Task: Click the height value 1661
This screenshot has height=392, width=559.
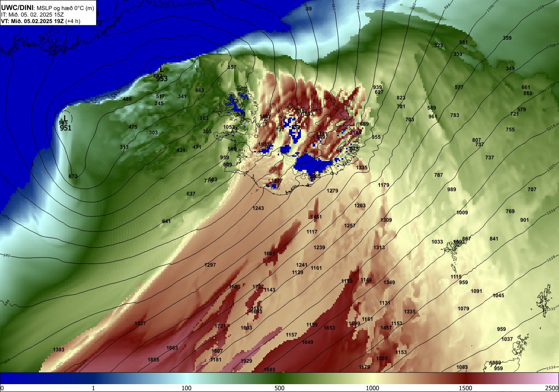Action: 269,254
